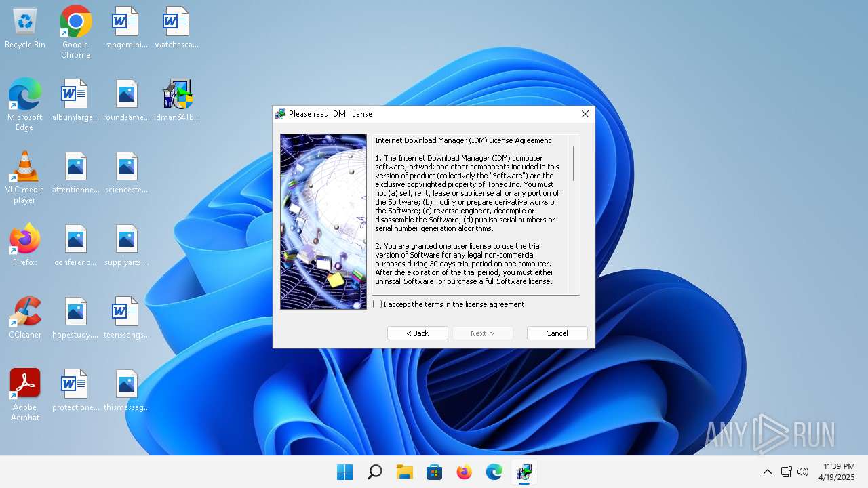
Task: Click Cancel in the IDM license dialog
Action: [557, 333]
